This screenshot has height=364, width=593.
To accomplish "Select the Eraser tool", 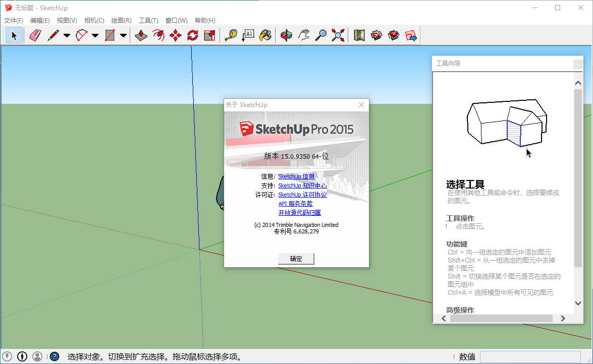I will (x=34, y=35).
